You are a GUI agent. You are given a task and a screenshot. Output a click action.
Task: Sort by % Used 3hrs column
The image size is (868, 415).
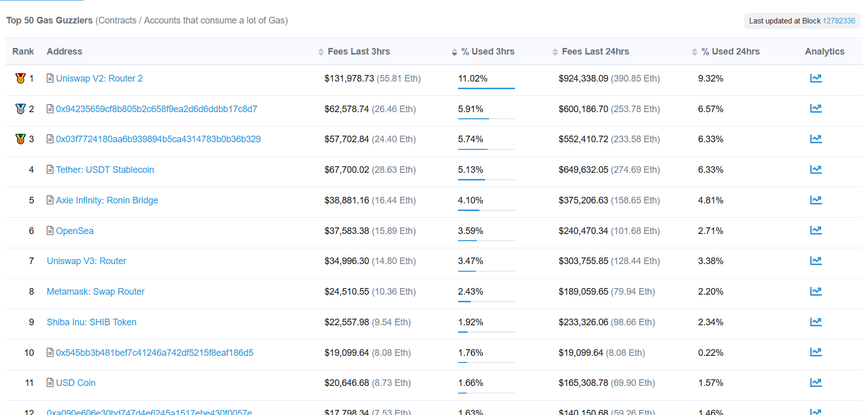point(487,51)
